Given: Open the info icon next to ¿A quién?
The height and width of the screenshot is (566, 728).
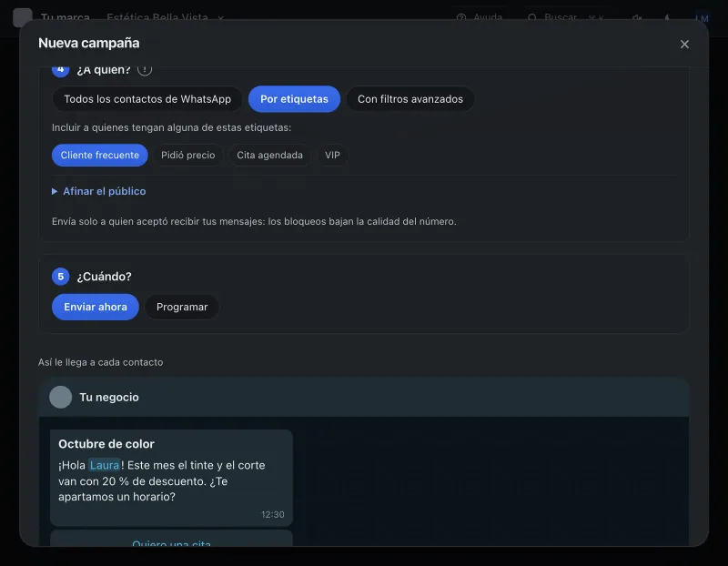Looking at the screenshot, I should point(145,70).
